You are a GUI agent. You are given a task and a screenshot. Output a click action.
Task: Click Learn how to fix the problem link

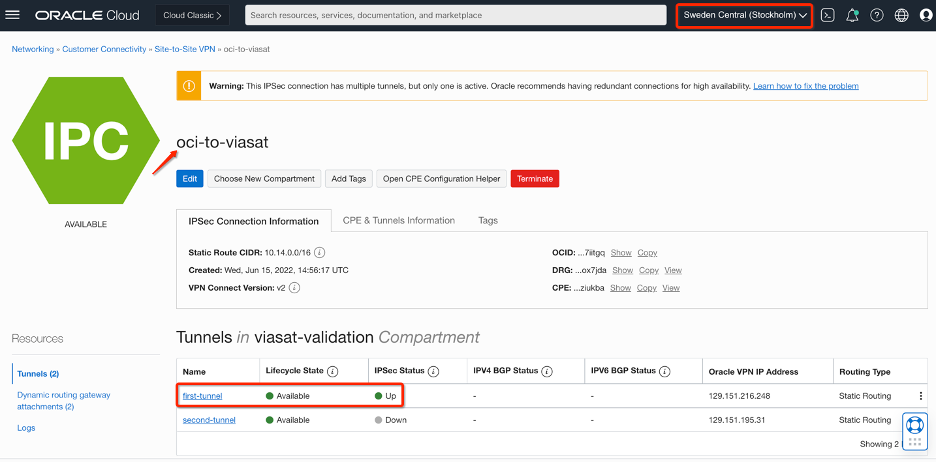806,86
